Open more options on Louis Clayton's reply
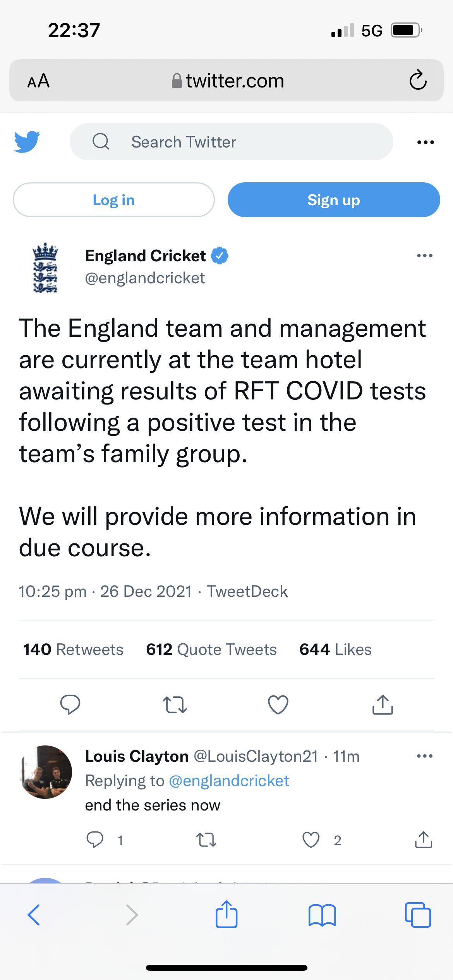The width and height of the screenshot is (453, 980). tap(425, 756)
